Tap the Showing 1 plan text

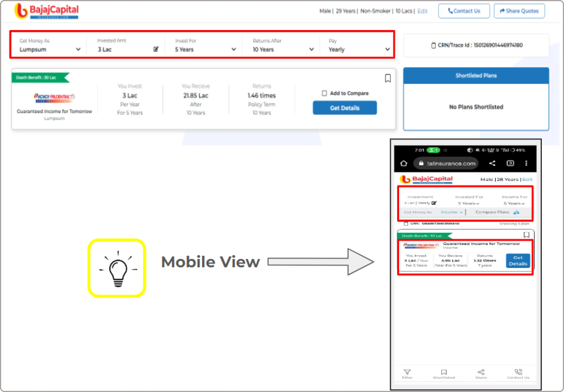tap(514, 224)
